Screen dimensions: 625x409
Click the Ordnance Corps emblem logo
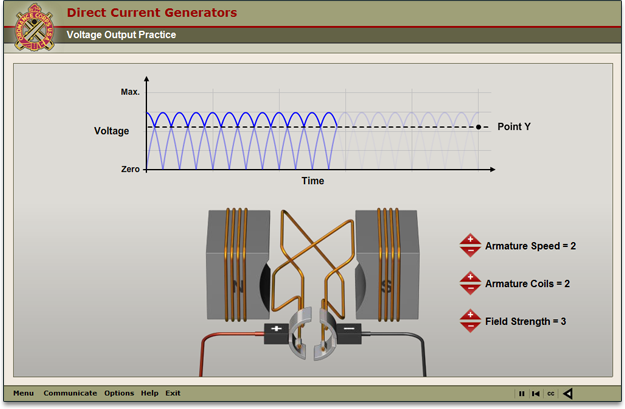point(34,27)
